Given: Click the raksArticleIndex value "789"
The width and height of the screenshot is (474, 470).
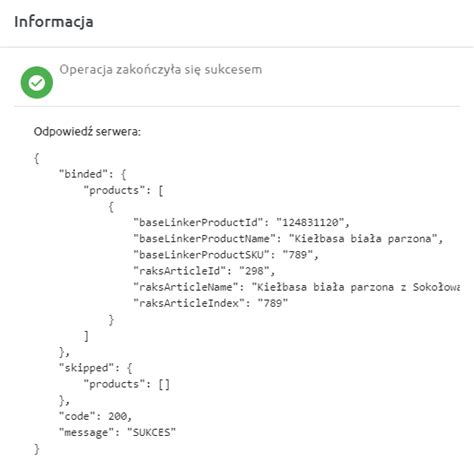Looking at the screenshot, I should 273,303.
